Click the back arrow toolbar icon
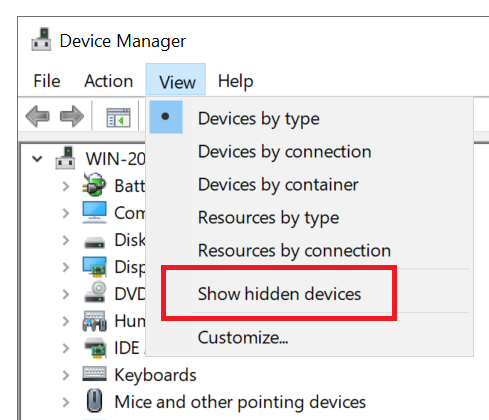Screen dimensions: 489x420 coord(38,116)
